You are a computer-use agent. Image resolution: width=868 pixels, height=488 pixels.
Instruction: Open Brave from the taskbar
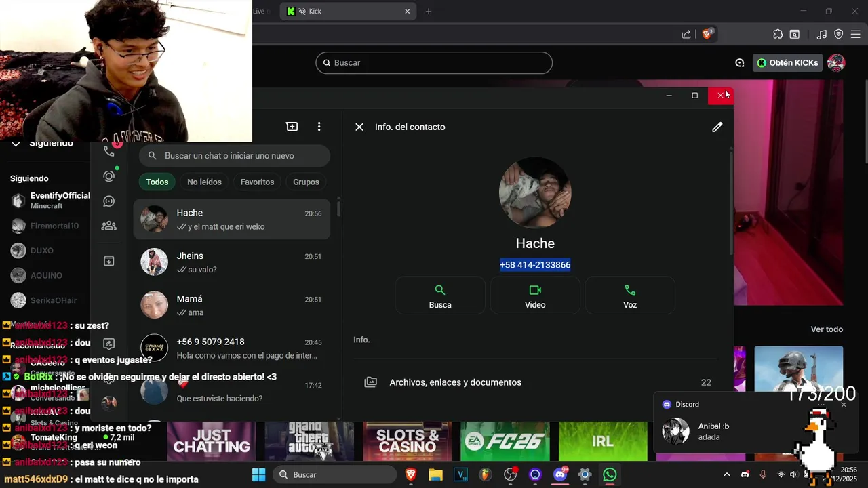(411, 474)
